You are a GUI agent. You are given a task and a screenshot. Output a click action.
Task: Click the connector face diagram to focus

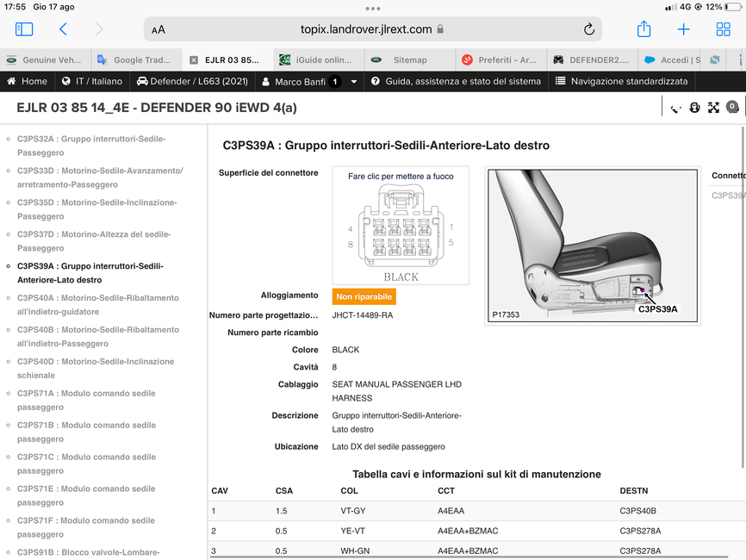[401, 225]
